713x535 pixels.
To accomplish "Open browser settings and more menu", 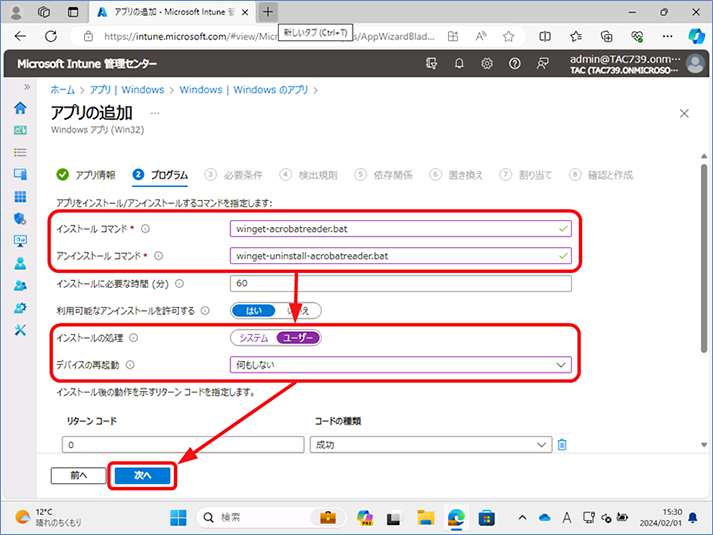I will (667, 36).
